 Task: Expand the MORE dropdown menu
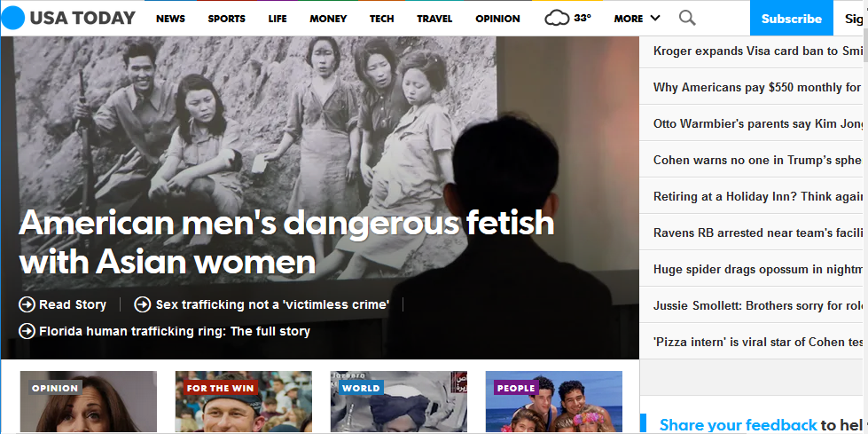tap(637, 19)
